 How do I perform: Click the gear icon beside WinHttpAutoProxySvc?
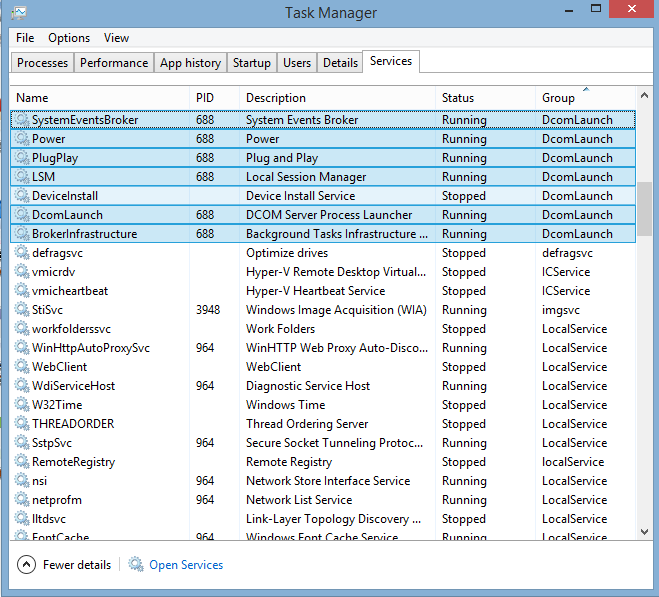pos(22,348)
